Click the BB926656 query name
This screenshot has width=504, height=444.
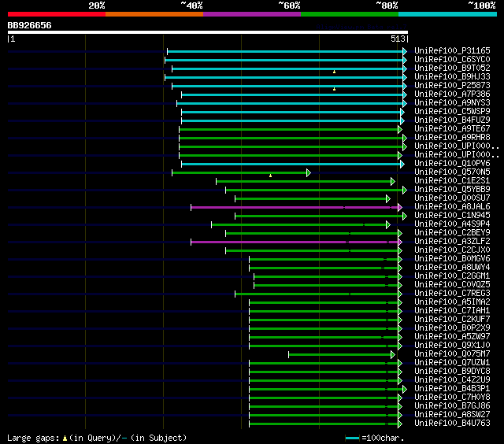(29, 25)
